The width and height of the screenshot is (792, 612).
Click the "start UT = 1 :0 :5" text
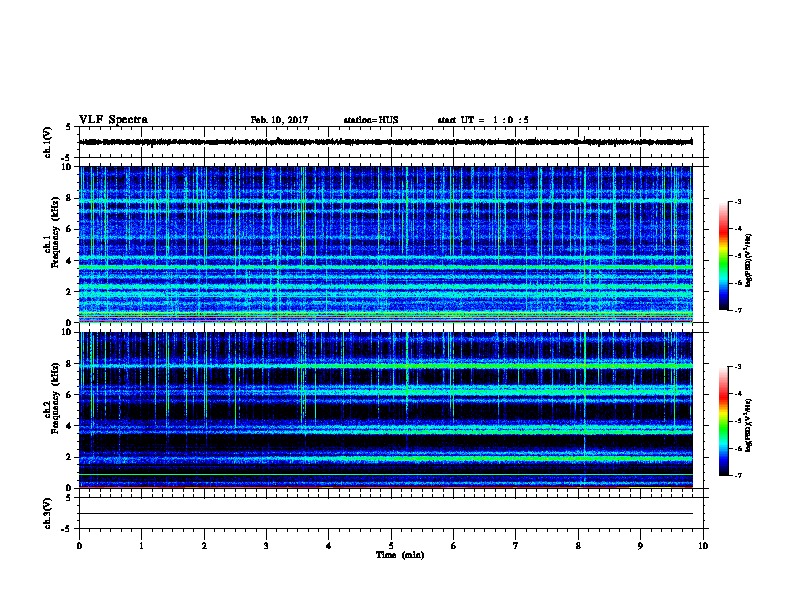click(483, 120)
